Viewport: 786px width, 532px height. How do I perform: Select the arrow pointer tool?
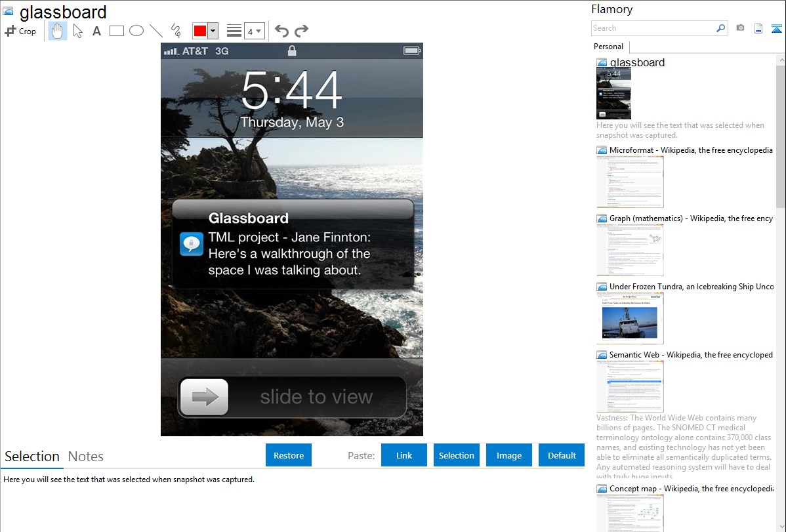click(x=77, y=31)
